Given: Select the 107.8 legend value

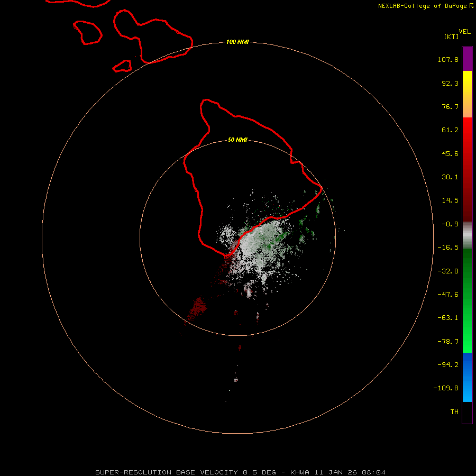Looking at the screenshot, I should pyautogui.click(x=448, y=59).
